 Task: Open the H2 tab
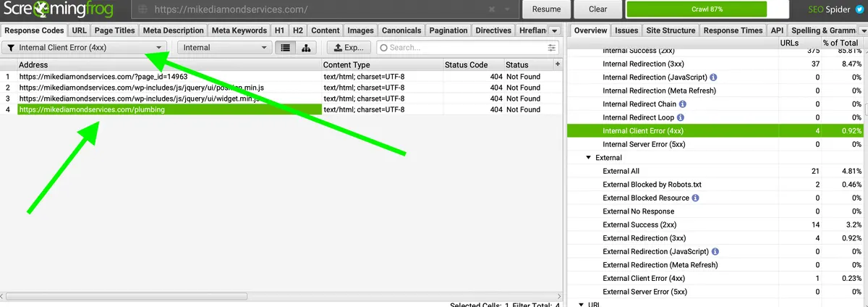coord(298,30)
